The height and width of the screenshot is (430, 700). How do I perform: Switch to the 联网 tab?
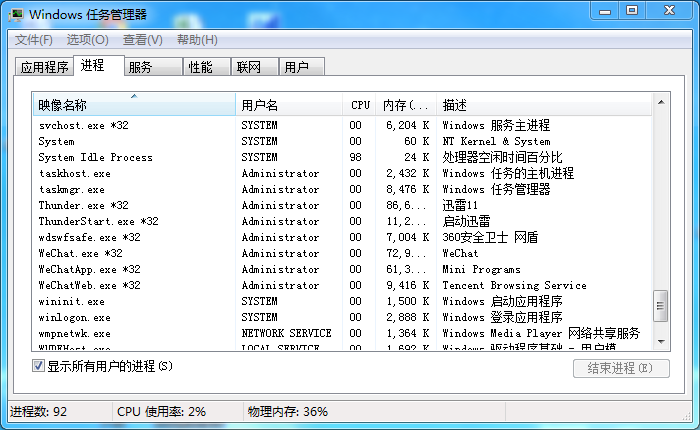click(x=249, y=67)
